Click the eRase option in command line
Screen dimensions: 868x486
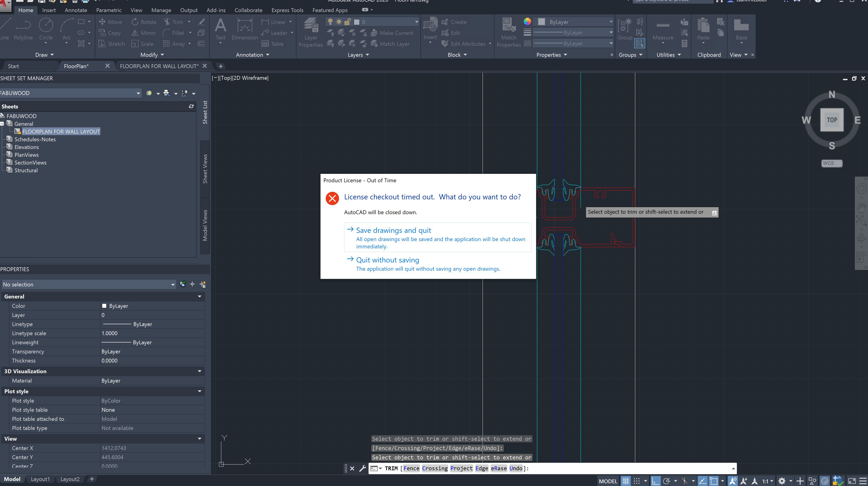click(x=499, y=468)
